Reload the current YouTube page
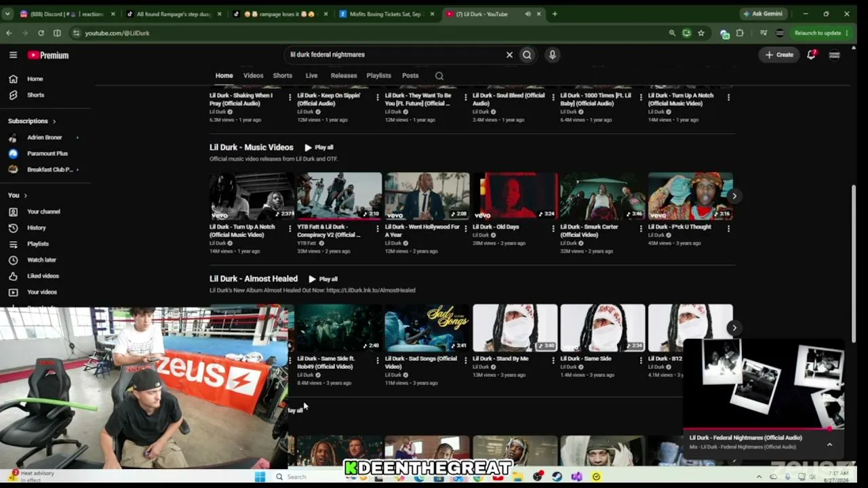The width and height of the screenshot is (868, 488). tap(41, 33)
